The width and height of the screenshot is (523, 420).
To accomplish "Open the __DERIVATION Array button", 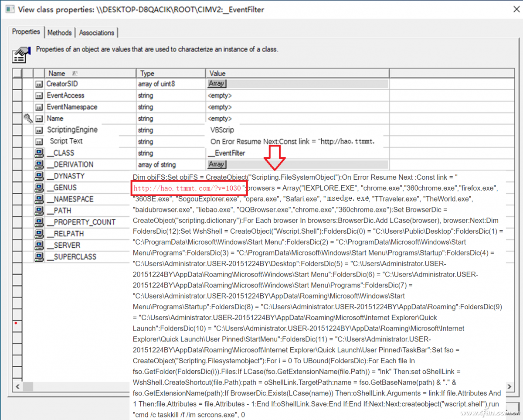I will 216,164.
